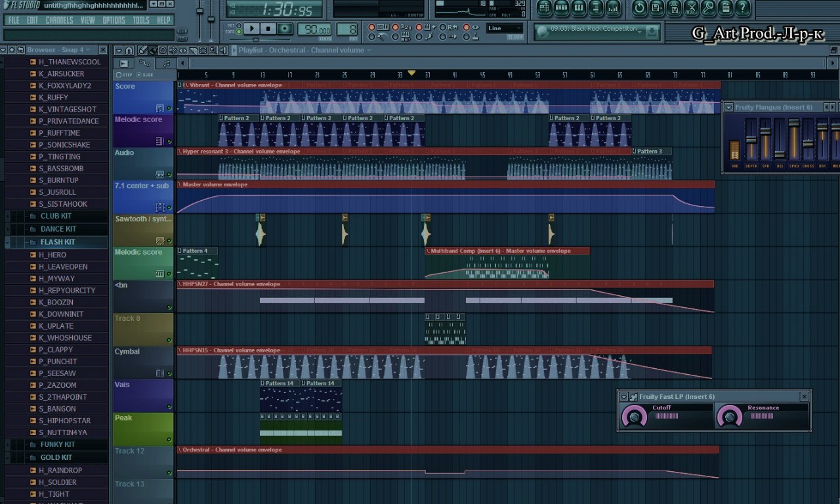Open the project info page icon
This screenshot has height=504, width=840.
coord(725,8)
